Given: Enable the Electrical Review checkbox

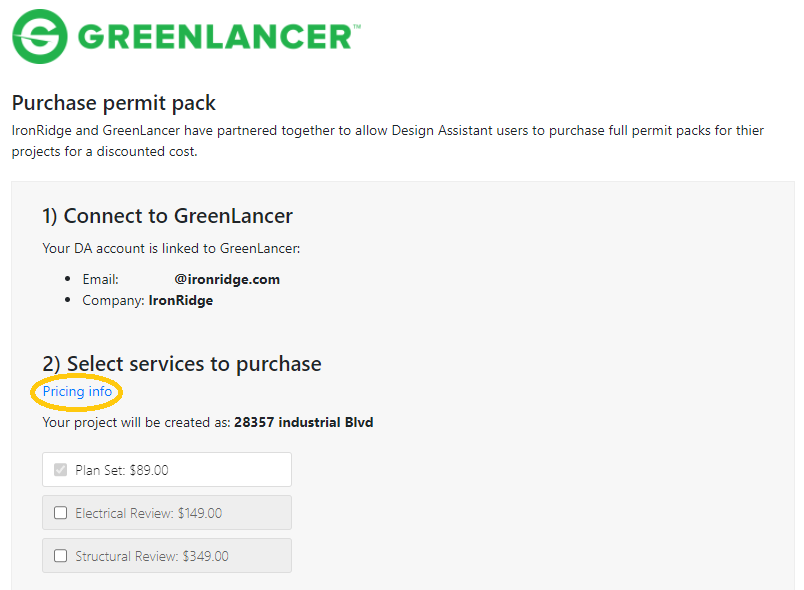Looking at the screenshot, I should coord(60,513).
